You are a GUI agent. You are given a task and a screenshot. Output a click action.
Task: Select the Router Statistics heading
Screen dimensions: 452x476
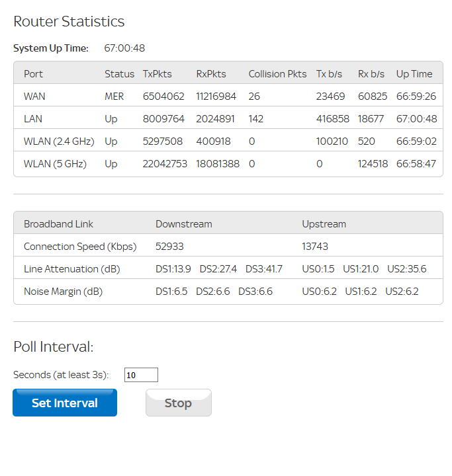coord(69,21)
